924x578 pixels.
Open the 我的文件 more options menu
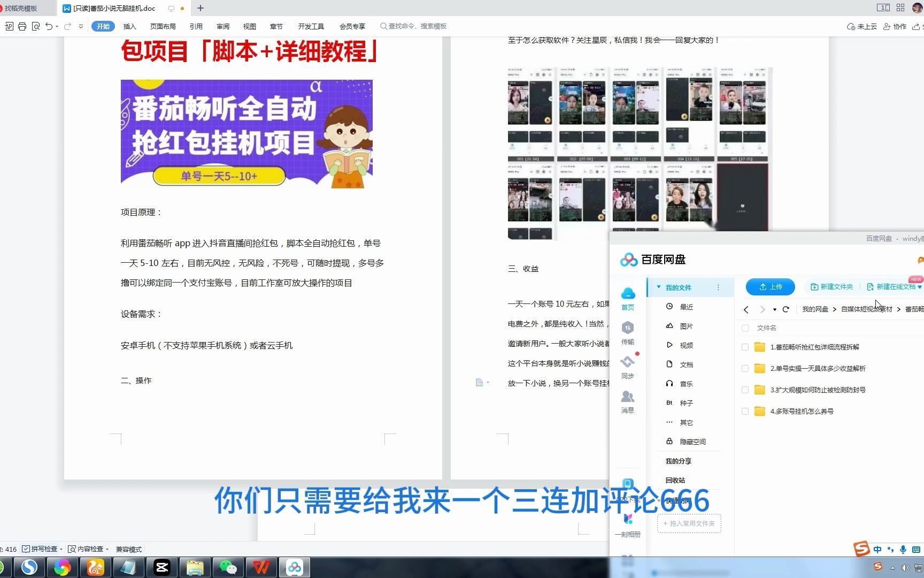click(718, 287)
